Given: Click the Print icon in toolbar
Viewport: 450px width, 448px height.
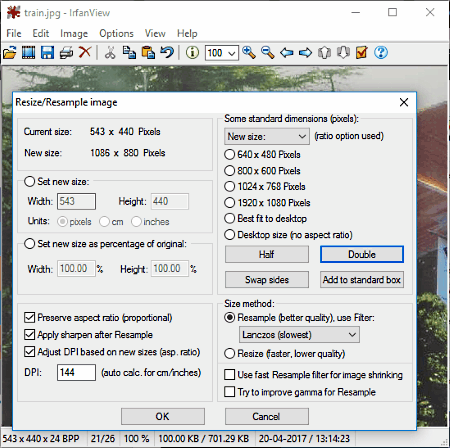Looking at the screenshot, I should 66,53.
